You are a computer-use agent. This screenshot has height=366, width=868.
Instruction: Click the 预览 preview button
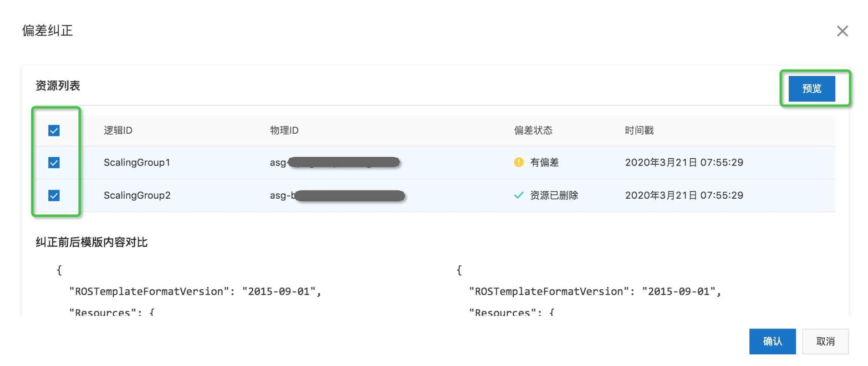(x=812, y=88)
